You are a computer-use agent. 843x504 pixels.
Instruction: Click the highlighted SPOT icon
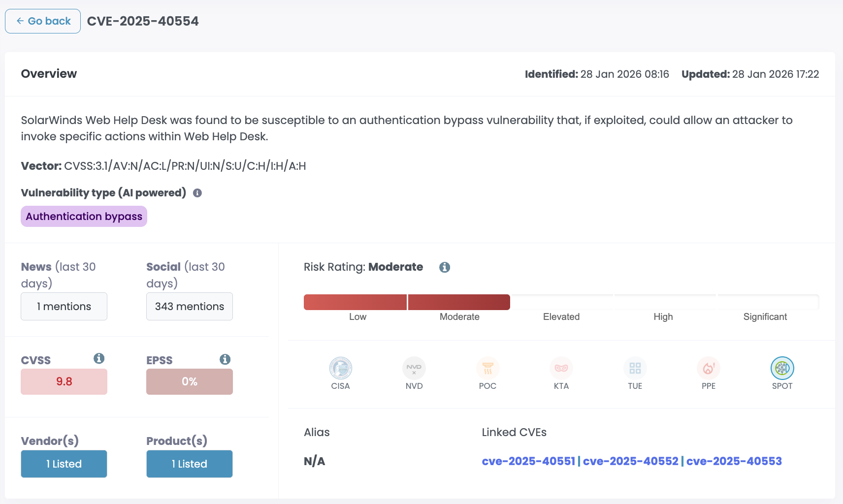782,368
